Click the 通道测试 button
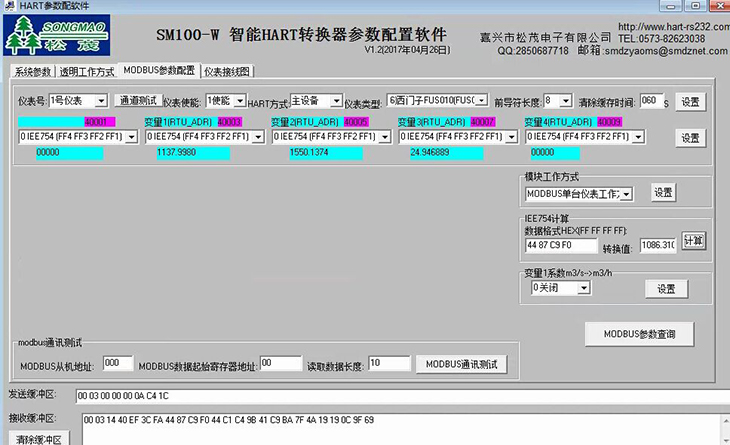This screenshot has height=445, width=730. [x=139, y=101]
